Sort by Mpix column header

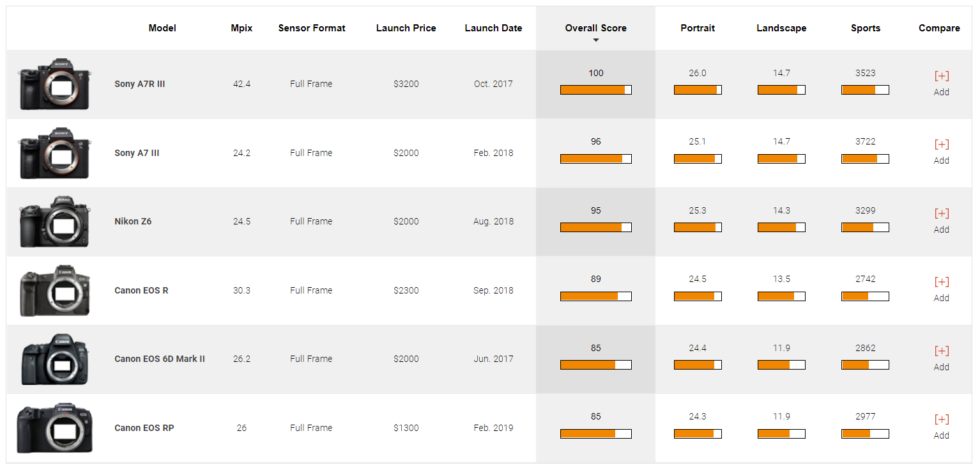pos(241,28)
